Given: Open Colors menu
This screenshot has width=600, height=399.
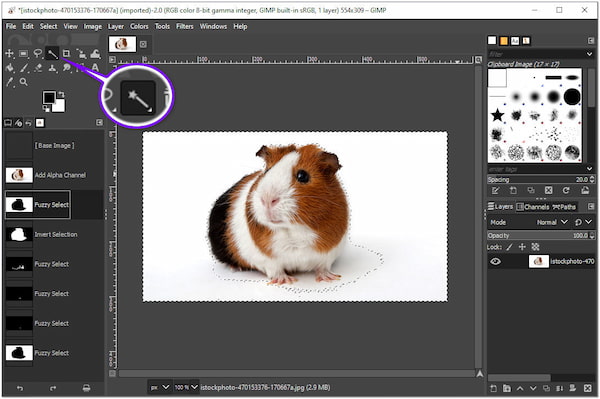Looking at the screenshot, I should coord(139,26).
